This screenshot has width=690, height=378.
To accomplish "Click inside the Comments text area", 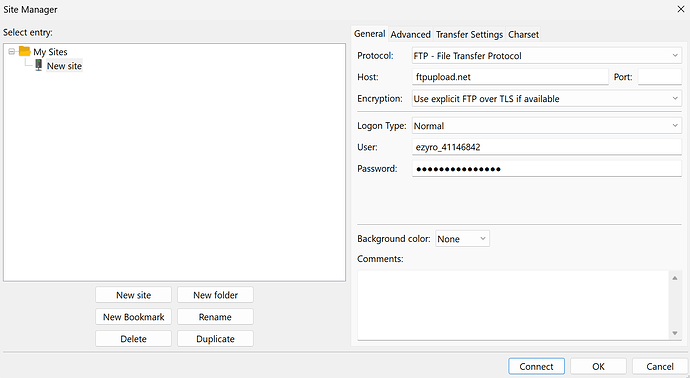I will 513,305.
